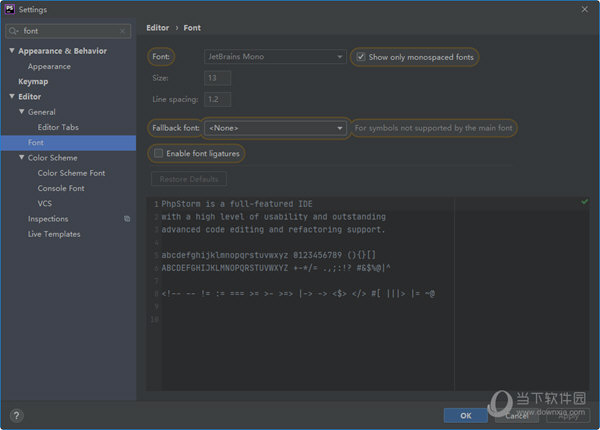The height and width of the screenshot is (430, 600).
Task: Select Keymap in settings tree
Action: 33,81
